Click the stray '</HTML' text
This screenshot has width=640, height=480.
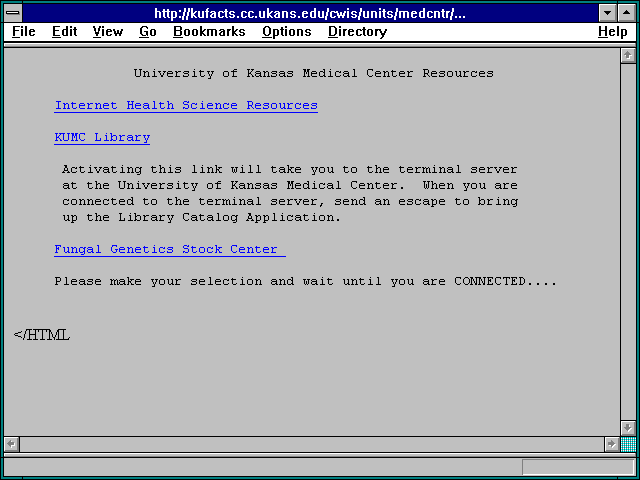[42, 335]
